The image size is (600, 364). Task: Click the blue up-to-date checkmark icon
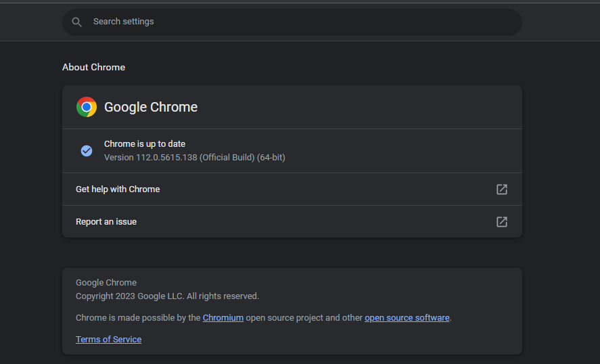pyautogui.click(x=87, y=151)
